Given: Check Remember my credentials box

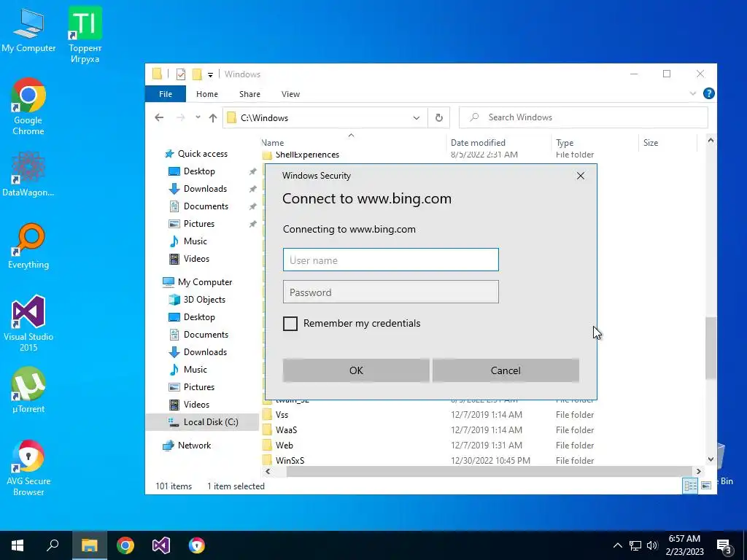Looking at the screenshot, I should tap(290, 323).
